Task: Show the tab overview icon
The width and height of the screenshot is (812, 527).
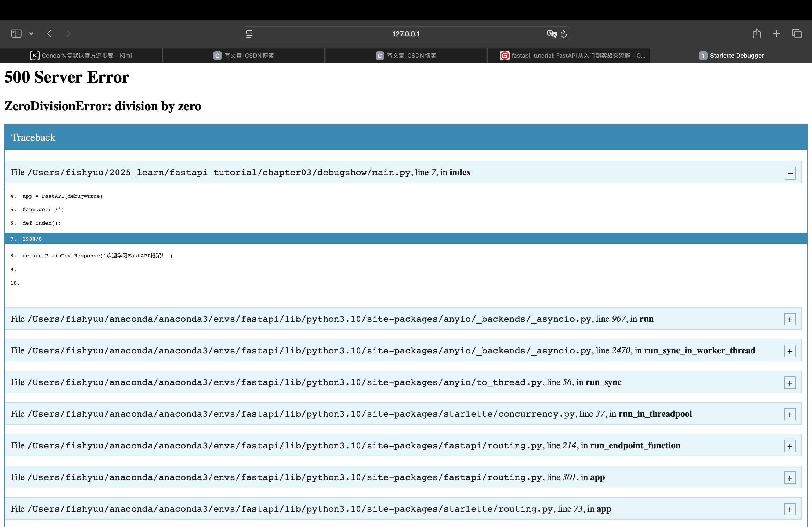Action: [797, 33]
